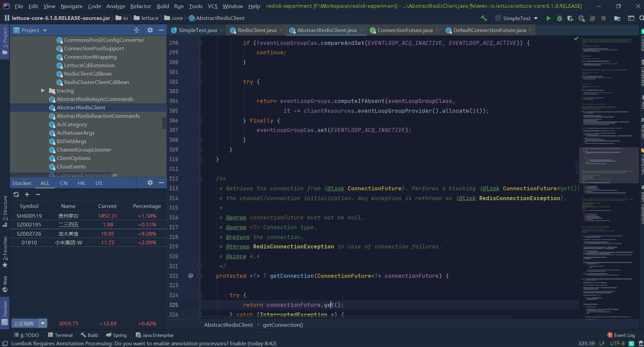Hide the Stocker panel

tap(161, 183)
